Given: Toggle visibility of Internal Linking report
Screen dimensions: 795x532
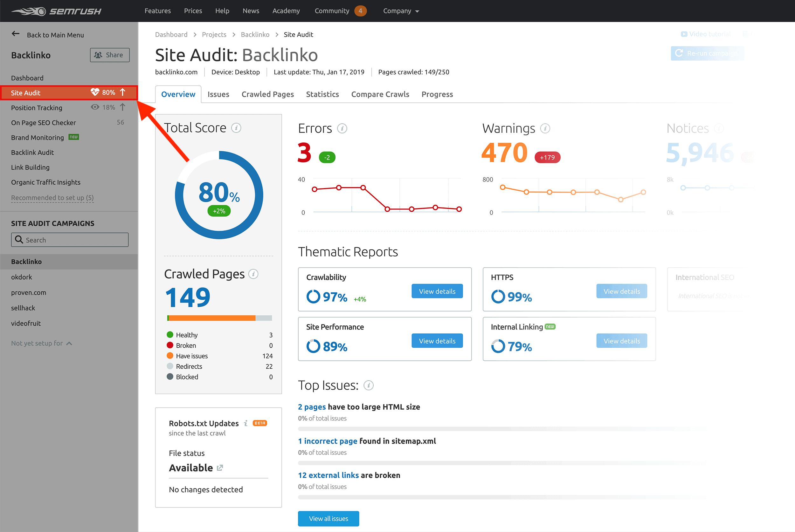Looking at the screenshot, I should [x=621, y=341].
